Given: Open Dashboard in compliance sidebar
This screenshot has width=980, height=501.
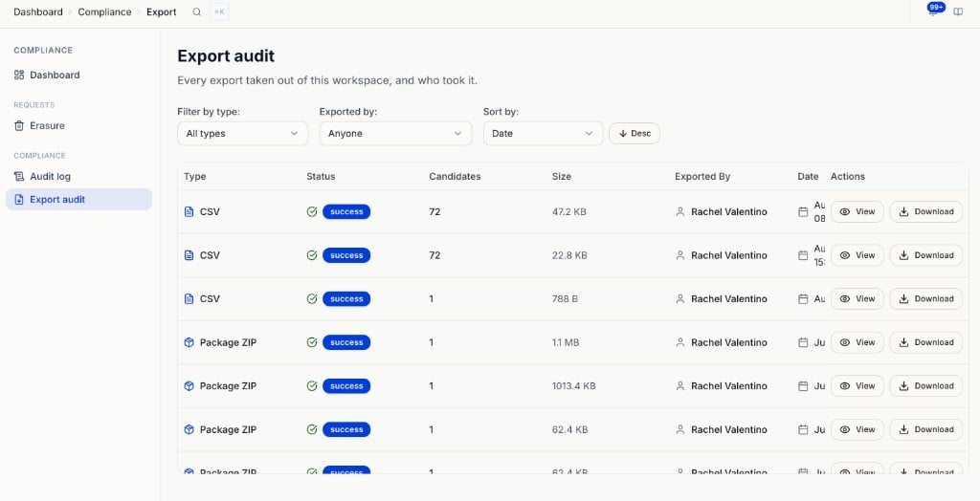Looking at the screenshot, I should [x=78, y=75].
